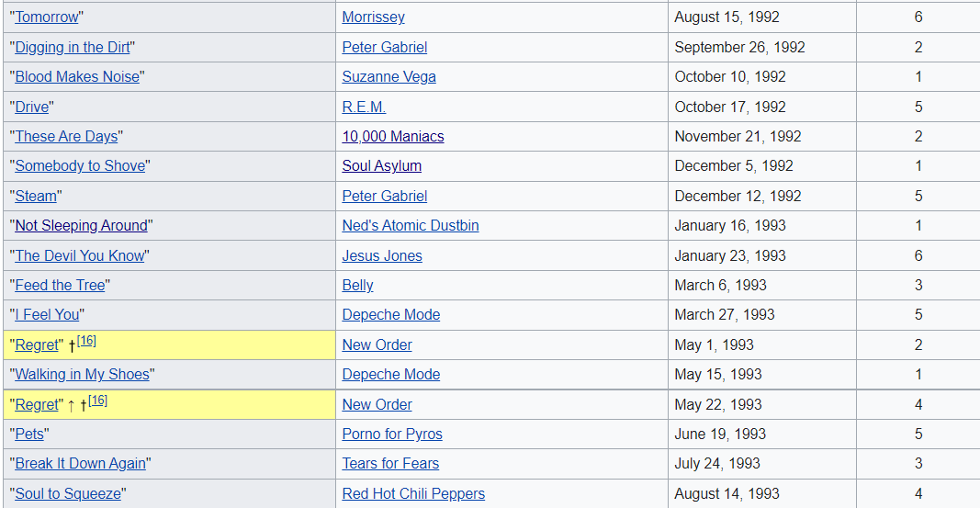Select weeks value 2 in These Are Days row
The height and width of the screenshot is (508, 980).
918,136
